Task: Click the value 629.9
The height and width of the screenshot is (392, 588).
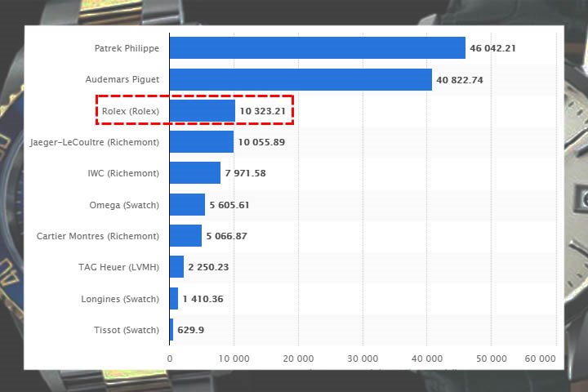Action: pyautogui.click(x=190, y=330)
